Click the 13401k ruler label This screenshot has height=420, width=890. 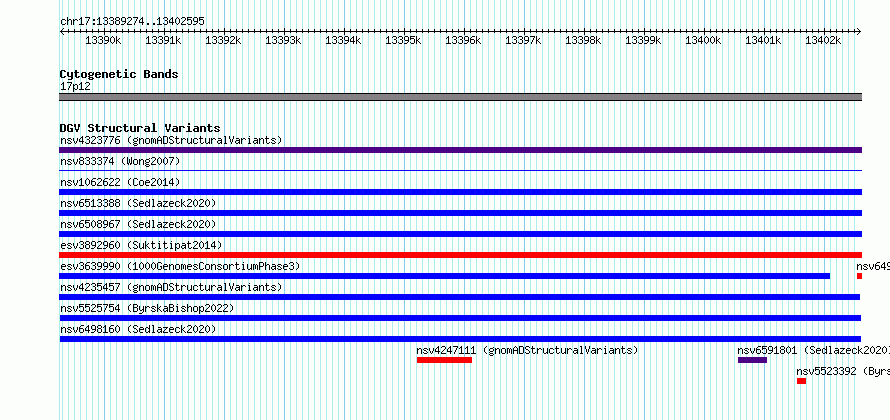click(763, 40)
